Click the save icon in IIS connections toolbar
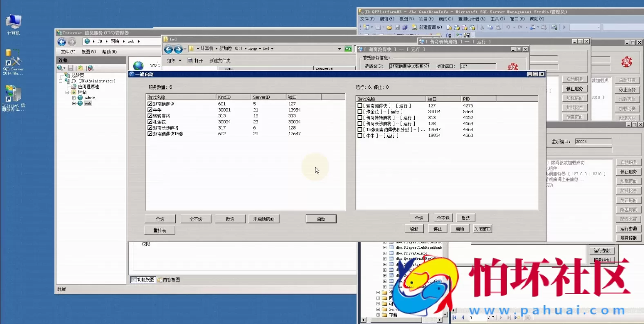The height and width of the screenshot is (324, 644). point(71,68)
